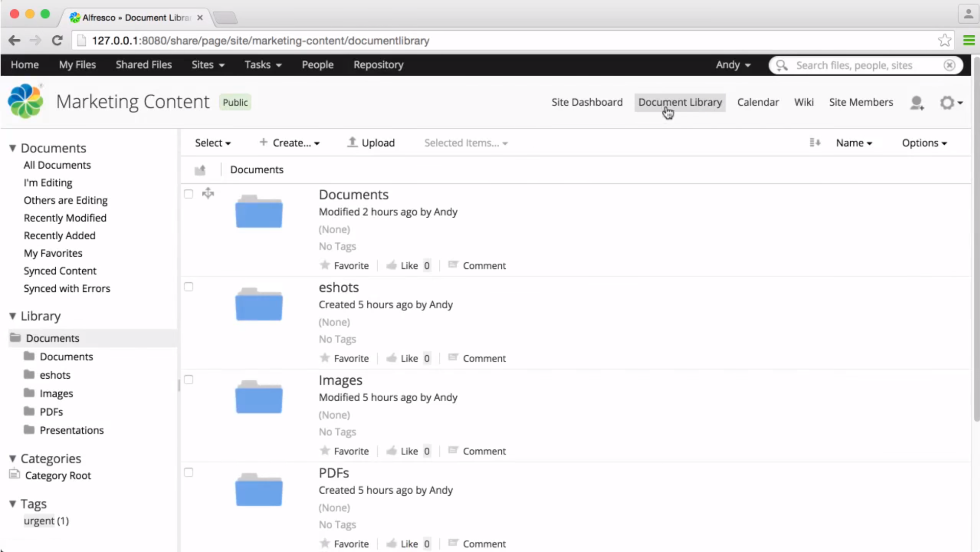Screen dimensions: 980x552
Task: Click the Alfresco site logo
Action: click(26, 101)
